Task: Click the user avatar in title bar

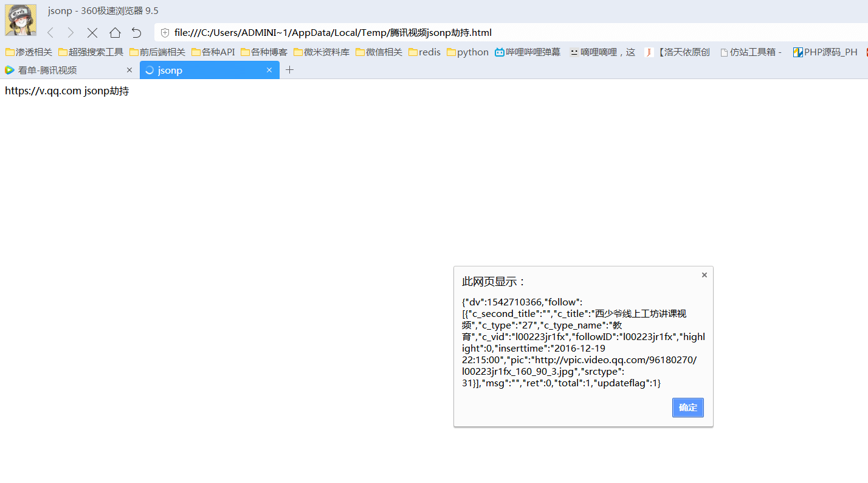Action: (21, 20)
